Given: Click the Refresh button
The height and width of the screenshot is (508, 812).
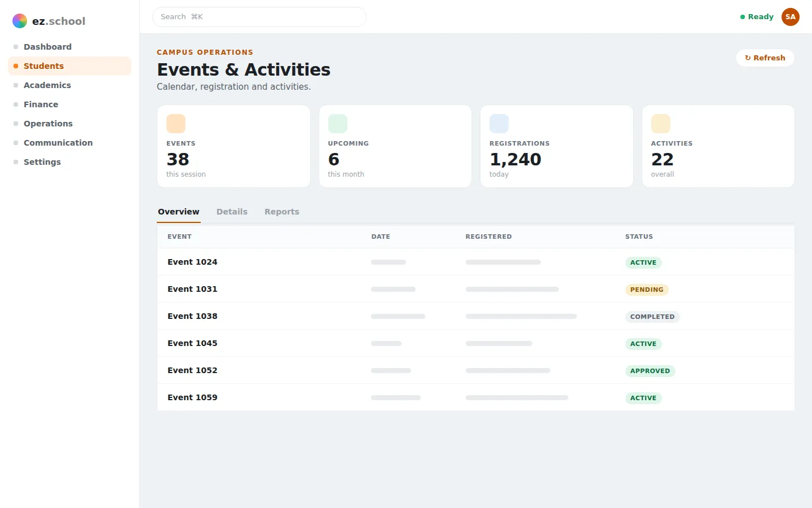Looking at the screenshot, I should pos(765,58).
